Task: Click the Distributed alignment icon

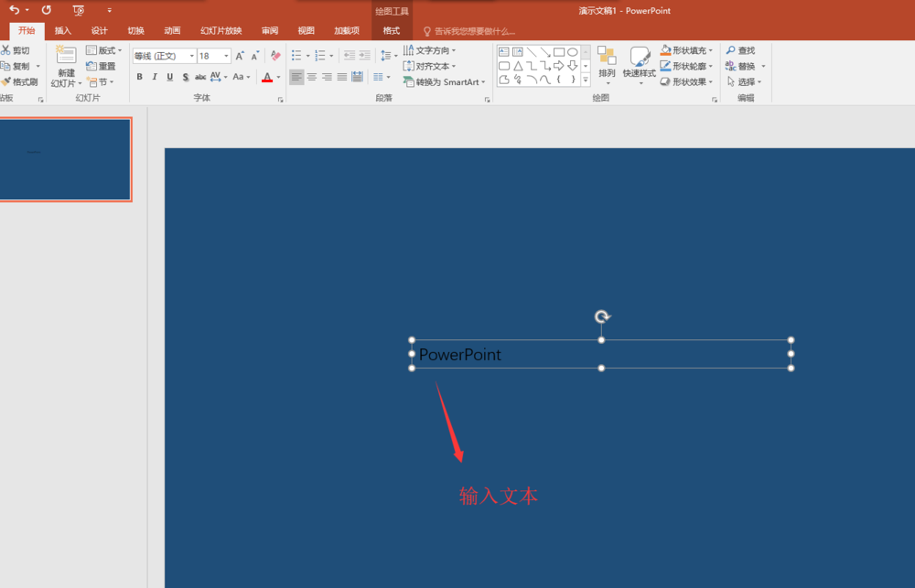Action: tap(357, 77)
